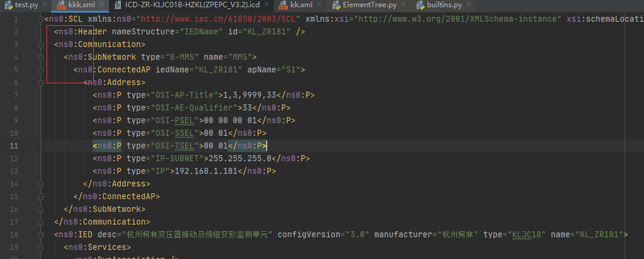Click the <ns0:Services> opening tag

[x=97, y=248]
